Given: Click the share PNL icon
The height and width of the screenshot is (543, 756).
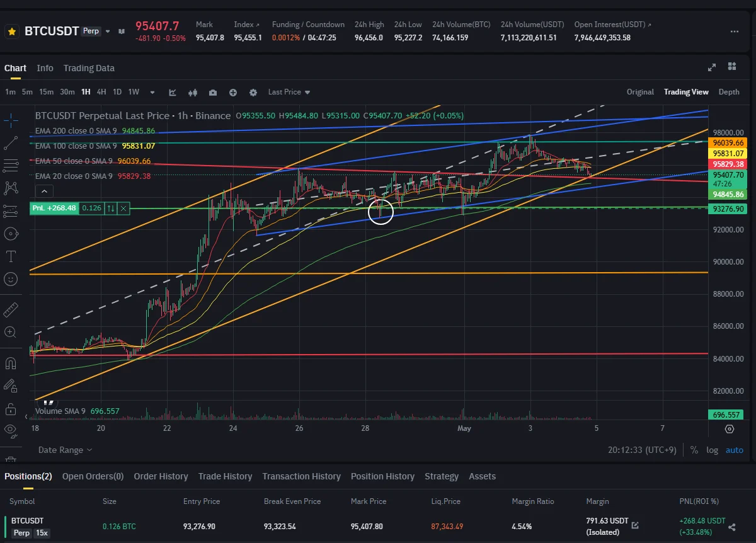Looking at the screenshot, I should [x=732, y=527].
